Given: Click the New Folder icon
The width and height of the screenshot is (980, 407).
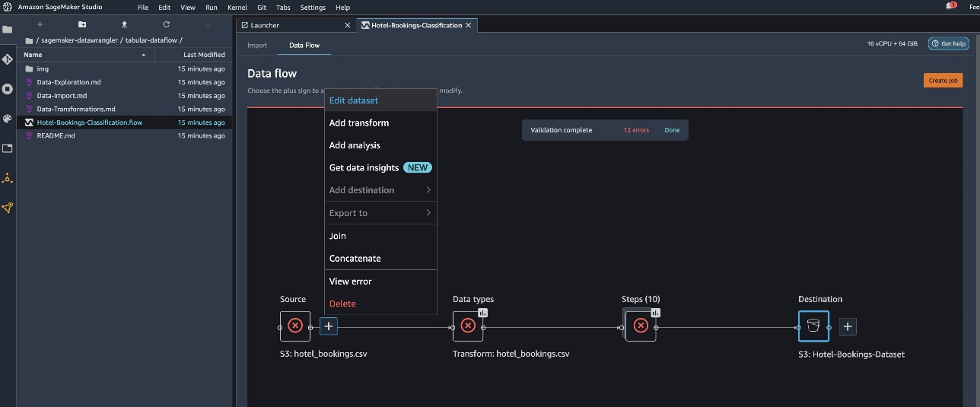Looking at the screenshot, I should [x=82, y=24].
